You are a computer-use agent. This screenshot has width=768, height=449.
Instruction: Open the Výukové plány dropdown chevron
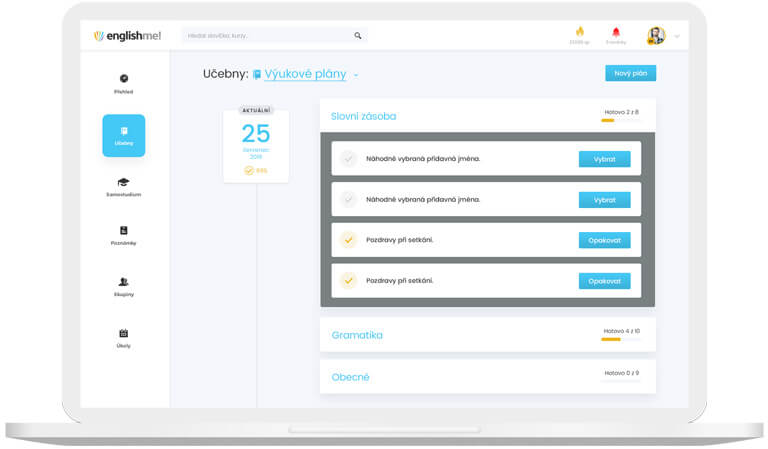(x=356, y=75)
